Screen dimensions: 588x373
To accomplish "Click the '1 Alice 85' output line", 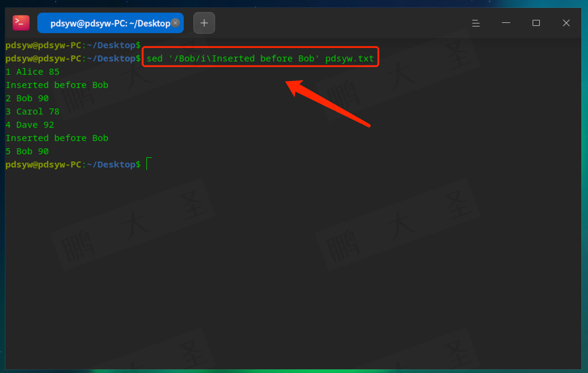I will click(x=33, y=72).
